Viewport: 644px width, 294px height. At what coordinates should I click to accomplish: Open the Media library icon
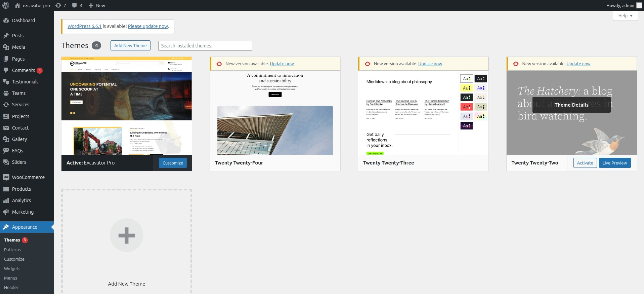coord(6,47)
